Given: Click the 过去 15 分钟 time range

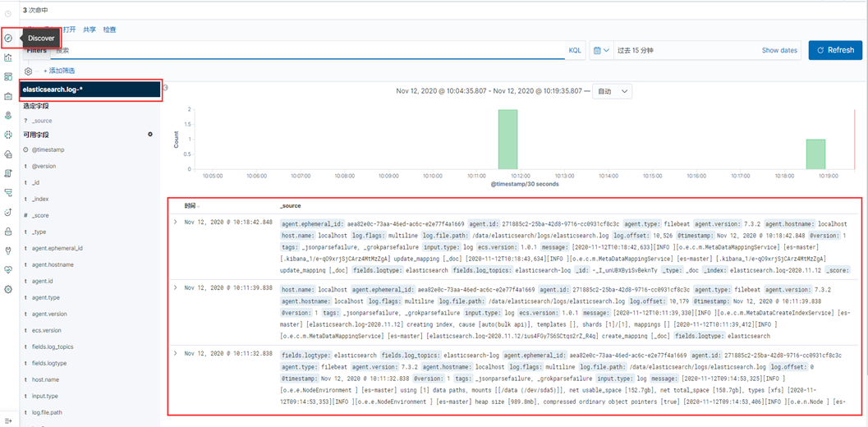Looking at the screenshot, I should (636, 50).
